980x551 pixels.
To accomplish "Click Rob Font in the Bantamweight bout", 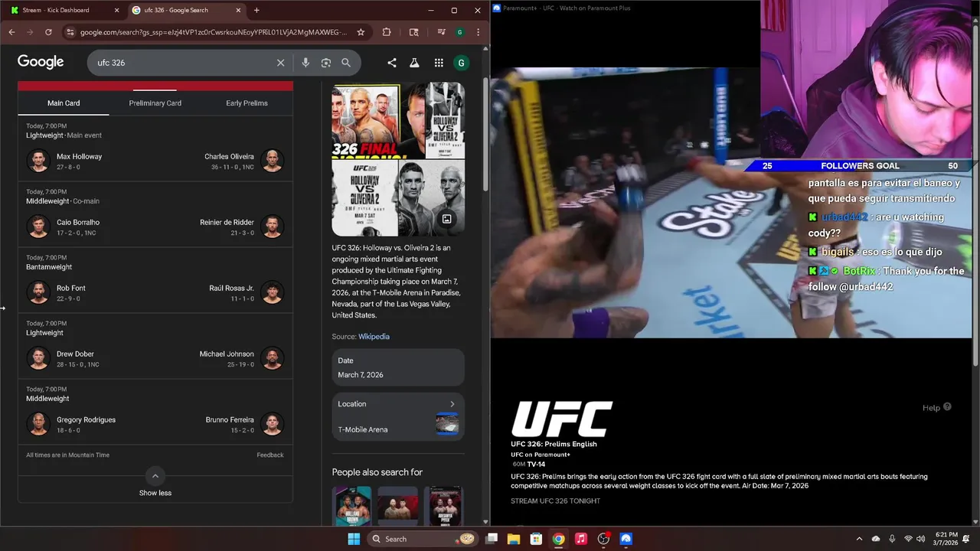I will coord(71,289).
